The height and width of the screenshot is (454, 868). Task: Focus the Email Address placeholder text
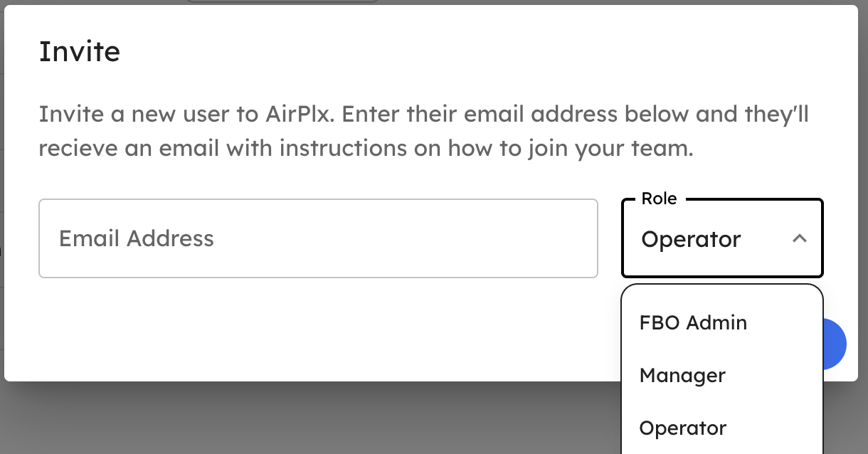pos(137,238)
